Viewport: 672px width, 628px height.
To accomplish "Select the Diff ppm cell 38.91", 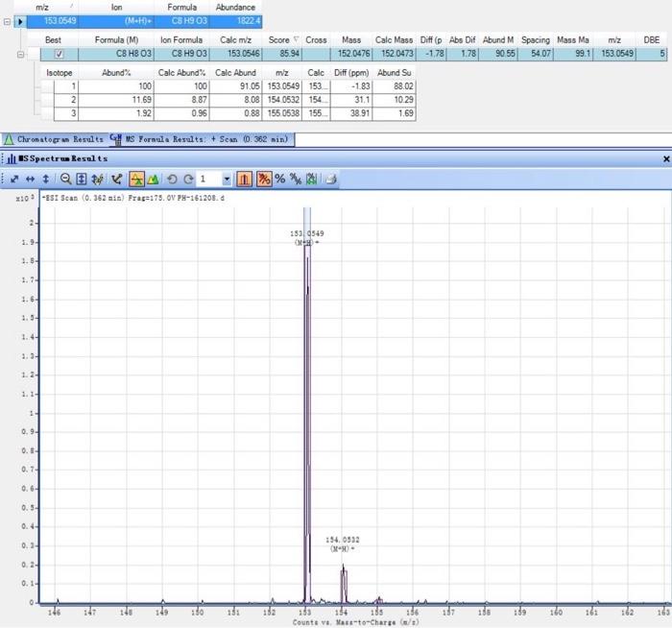I will tap(351, 113).
